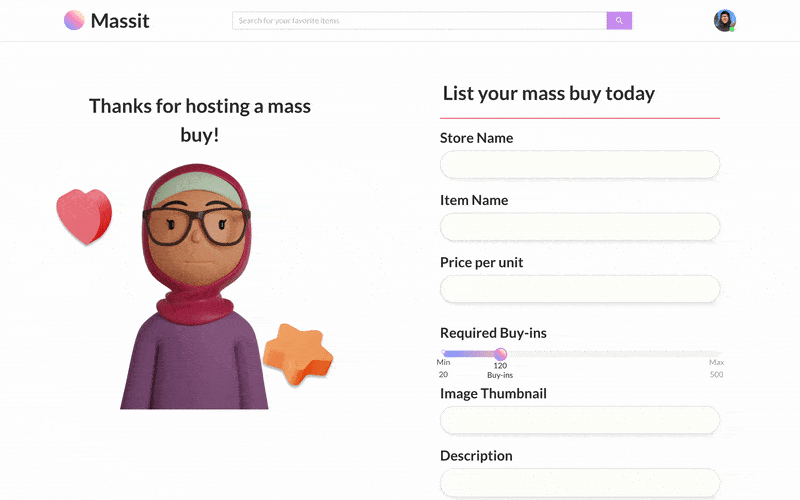Image resolution: width=800 pixels, height=500 pixels.
Task: Focus the search for favorite items box
Action: [419, 20]
